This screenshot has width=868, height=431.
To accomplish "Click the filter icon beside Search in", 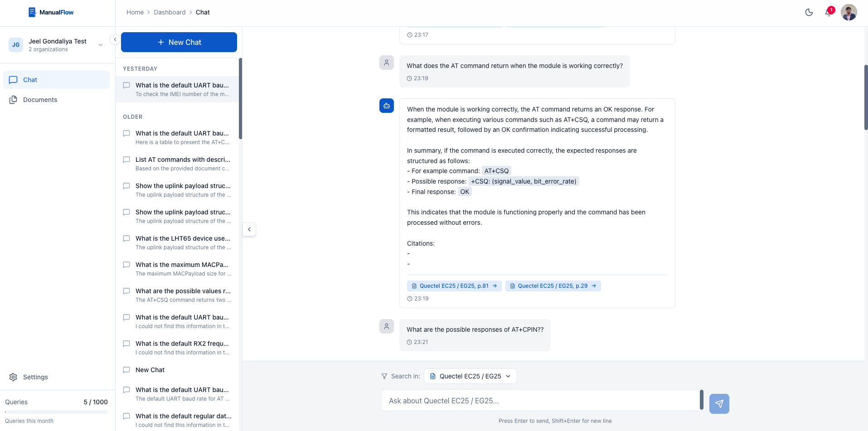I will point(383,376).
